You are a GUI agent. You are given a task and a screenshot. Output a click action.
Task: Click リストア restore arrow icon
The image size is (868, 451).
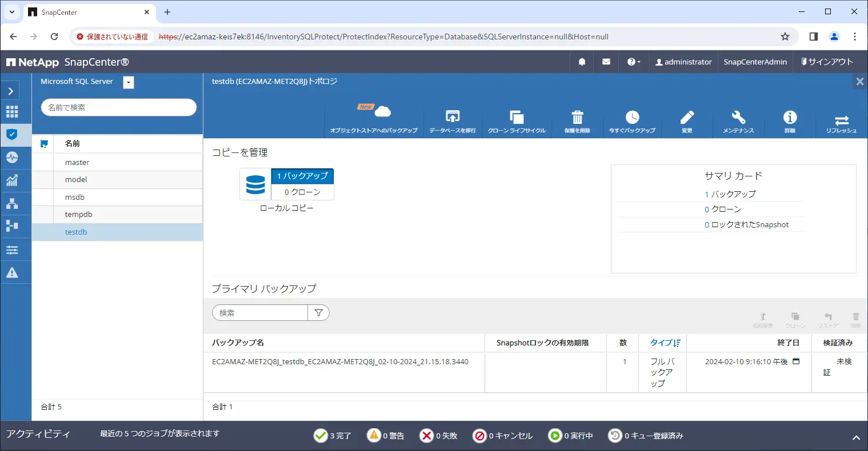[x=828, y=316]
